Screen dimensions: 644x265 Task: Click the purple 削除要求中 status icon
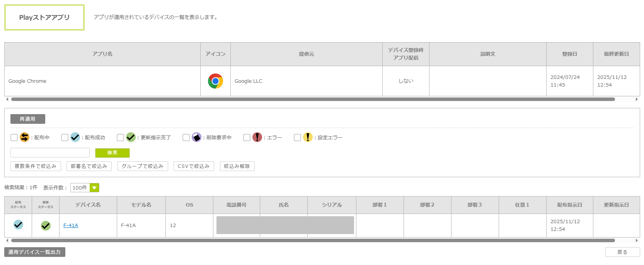click(196, 137)
